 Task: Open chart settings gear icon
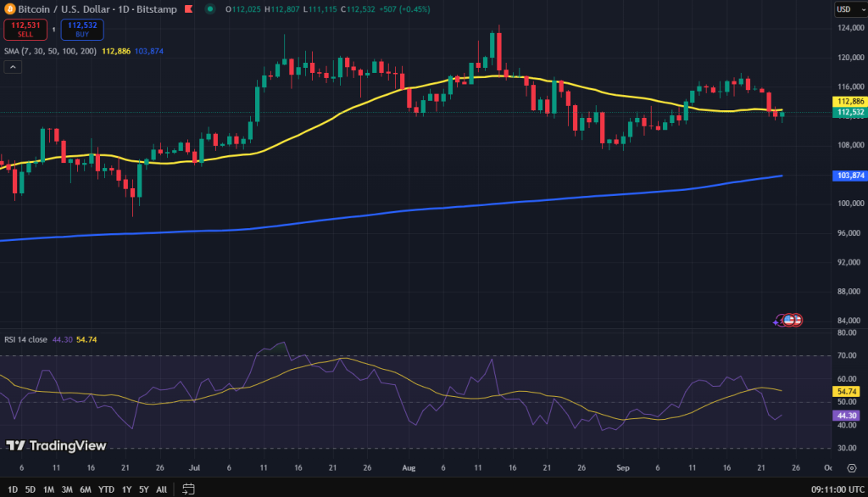pyautogui.click(x=851, y=468)
